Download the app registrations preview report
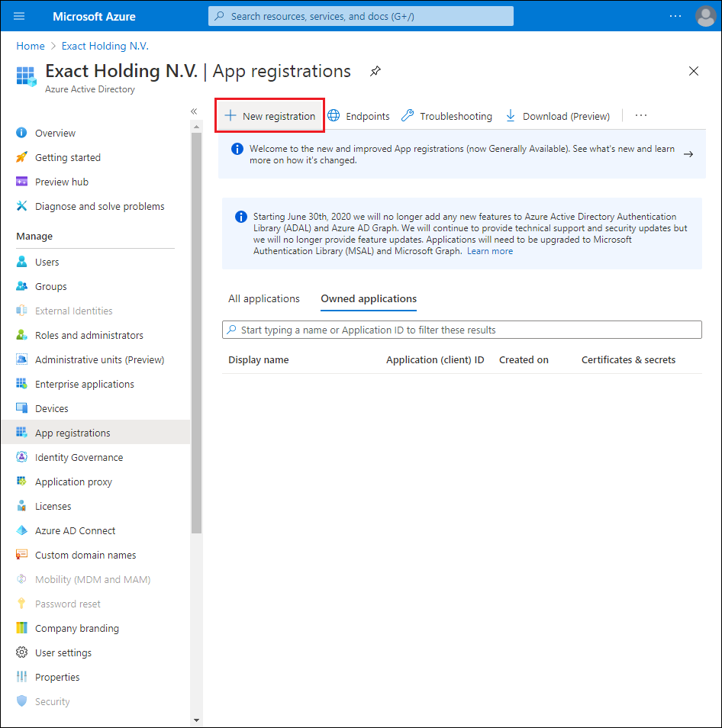This screenshot has width=722, height=728. click(557, 115)
